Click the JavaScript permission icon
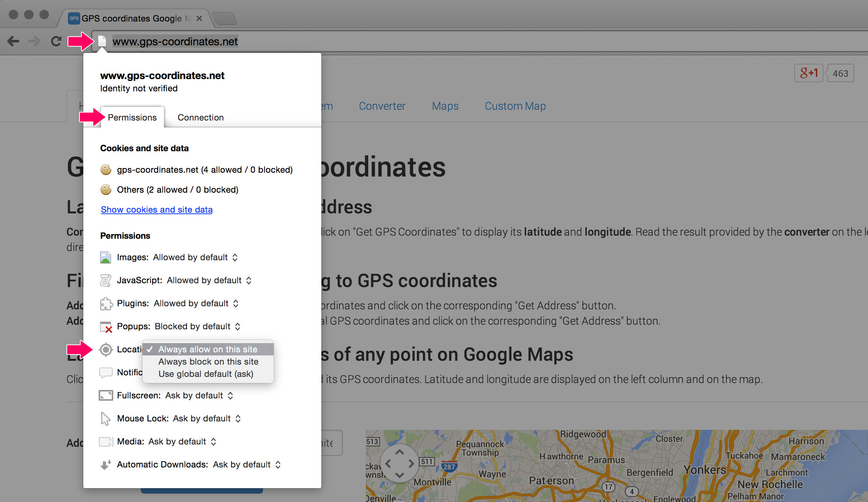868x502 pixels. [x=106, y=280]
